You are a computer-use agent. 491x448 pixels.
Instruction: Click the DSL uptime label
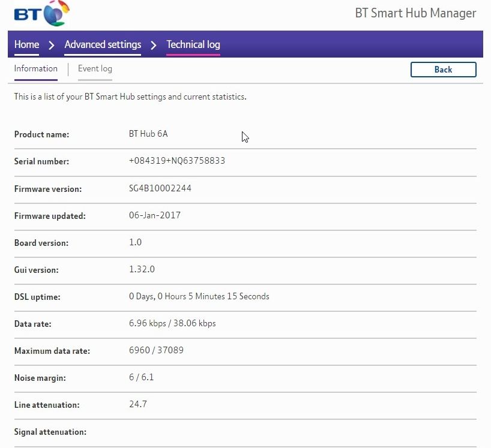pyautogui.click(x=37, y=297)
